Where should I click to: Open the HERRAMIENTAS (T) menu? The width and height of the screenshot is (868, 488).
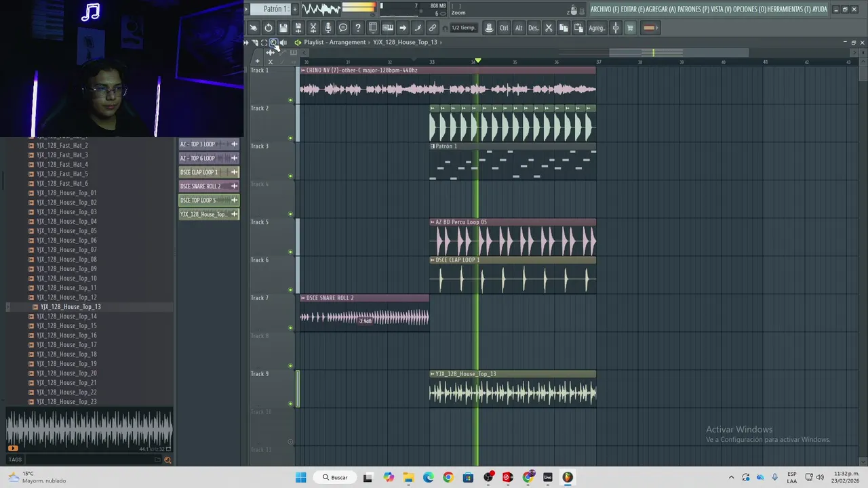point(790,9)
